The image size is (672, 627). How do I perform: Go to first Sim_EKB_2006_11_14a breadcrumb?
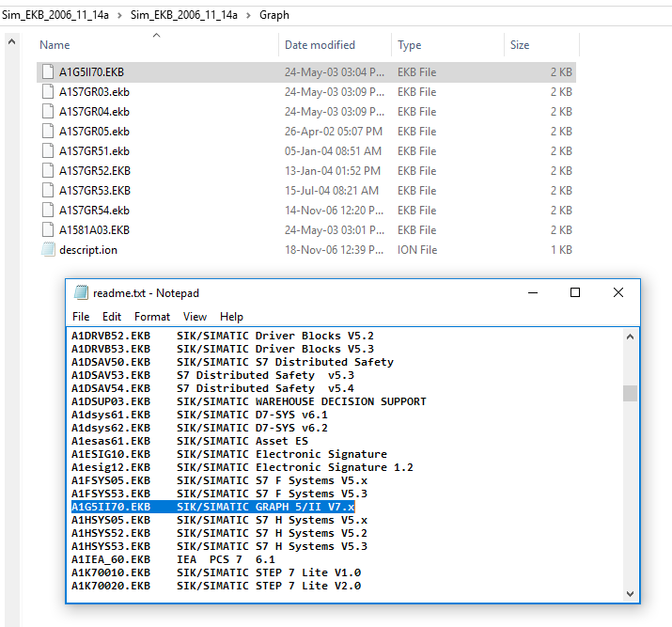click(55, 15)
